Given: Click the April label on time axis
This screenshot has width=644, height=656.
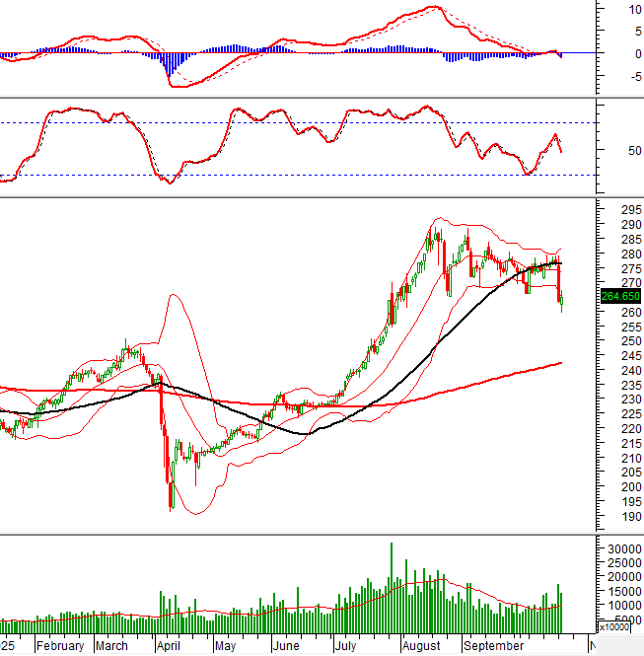Looking at the screenshot, I should (167, 646).
